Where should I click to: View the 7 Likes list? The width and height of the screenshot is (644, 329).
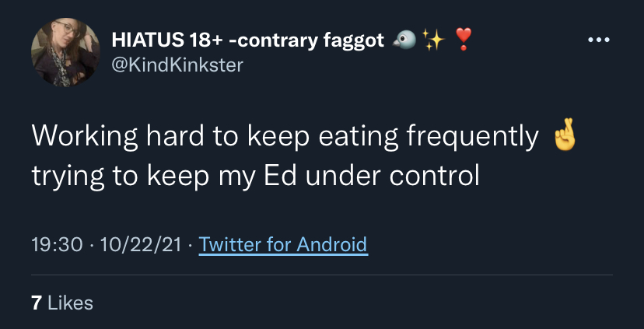[x=62, y=303]
